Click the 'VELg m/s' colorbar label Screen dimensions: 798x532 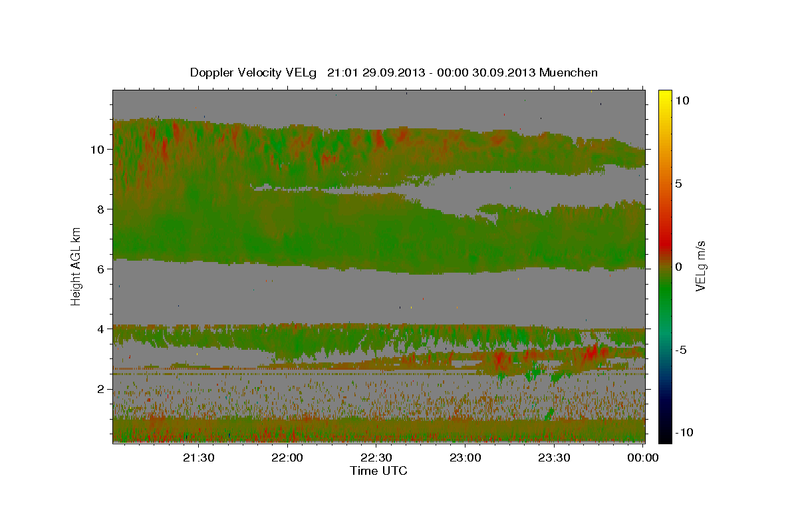pos(700,266)
